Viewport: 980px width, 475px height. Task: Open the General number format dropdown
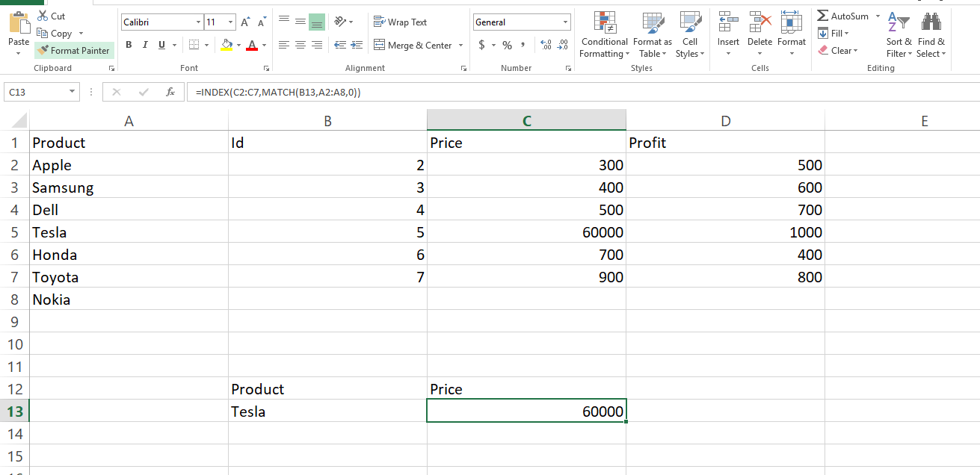(x=566, y=22)
